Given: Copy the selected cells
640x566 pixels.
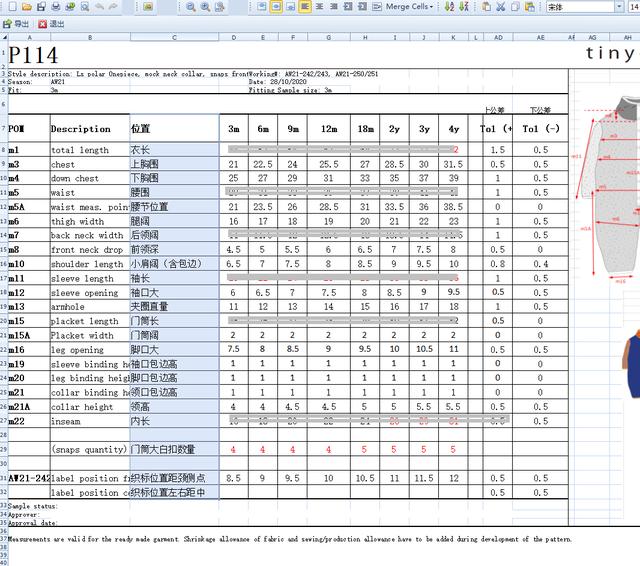Looking at the screenshot, I should click(x=515, y=7).
